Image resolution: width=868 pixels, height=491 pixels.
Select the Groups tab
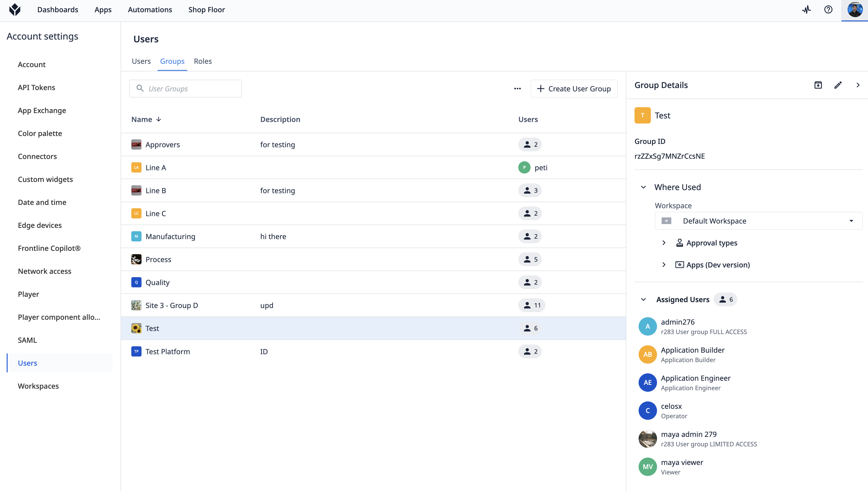click(x=172, y=61)
